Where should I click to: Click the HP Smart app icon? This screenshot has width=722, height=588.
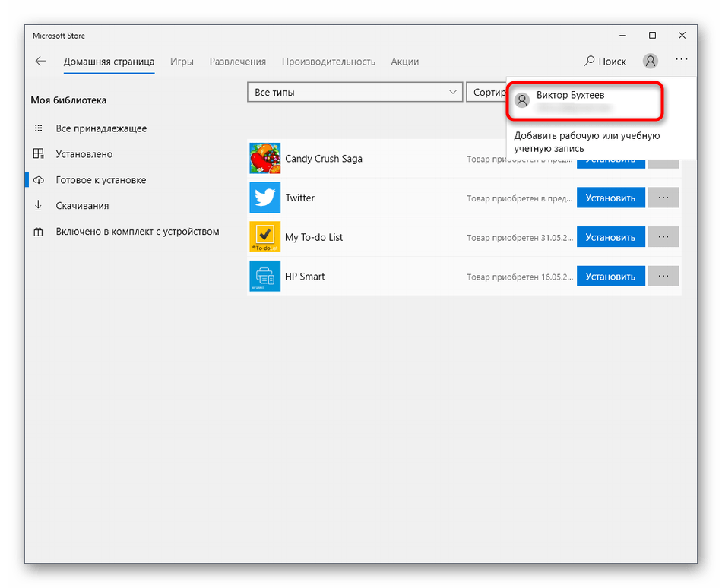point(264,277)
